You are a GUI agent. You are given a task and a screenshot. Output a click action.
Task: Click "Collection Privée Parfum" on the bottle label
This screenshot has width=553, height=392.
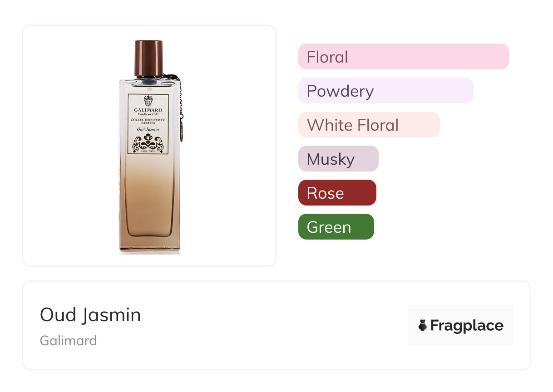(148, 122)
